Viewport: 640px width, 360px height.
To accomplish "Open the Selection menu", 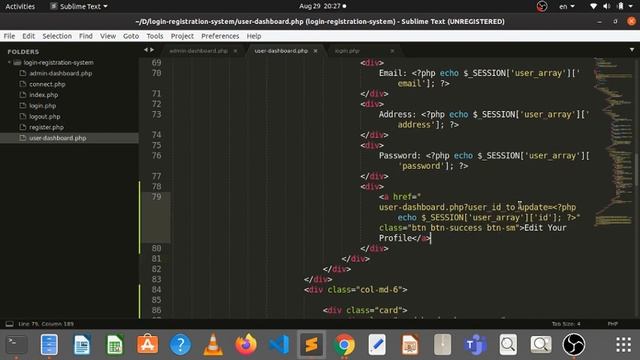I will click(x=57, y=36).
